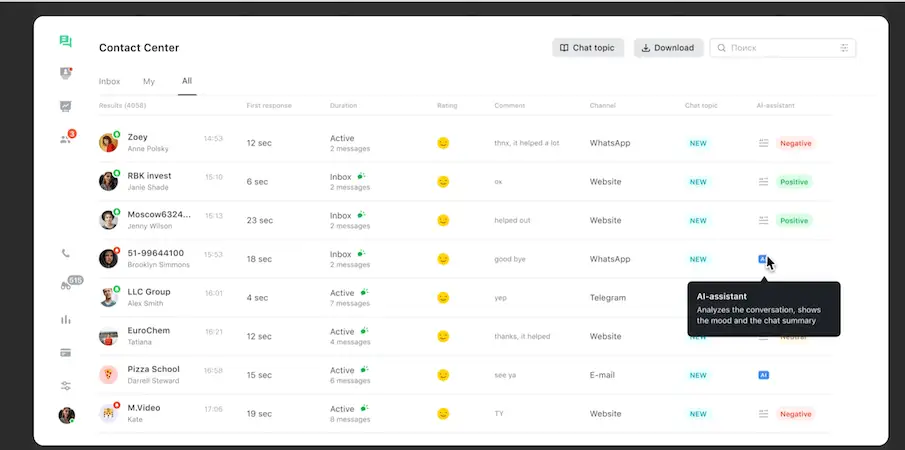The image size is (905, 450).
Task: Open Zoey's avatar thumbnail
Action: point(108,142)
